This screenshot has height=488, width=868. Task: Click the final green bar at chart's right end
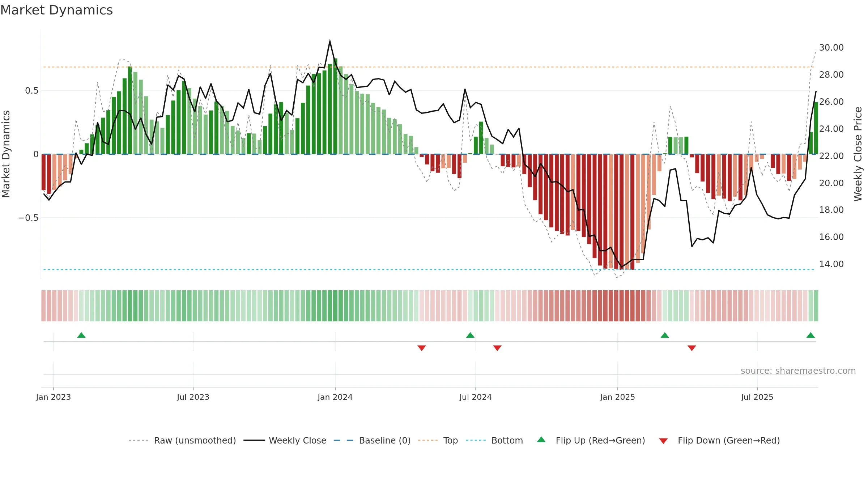pos(816,128)
